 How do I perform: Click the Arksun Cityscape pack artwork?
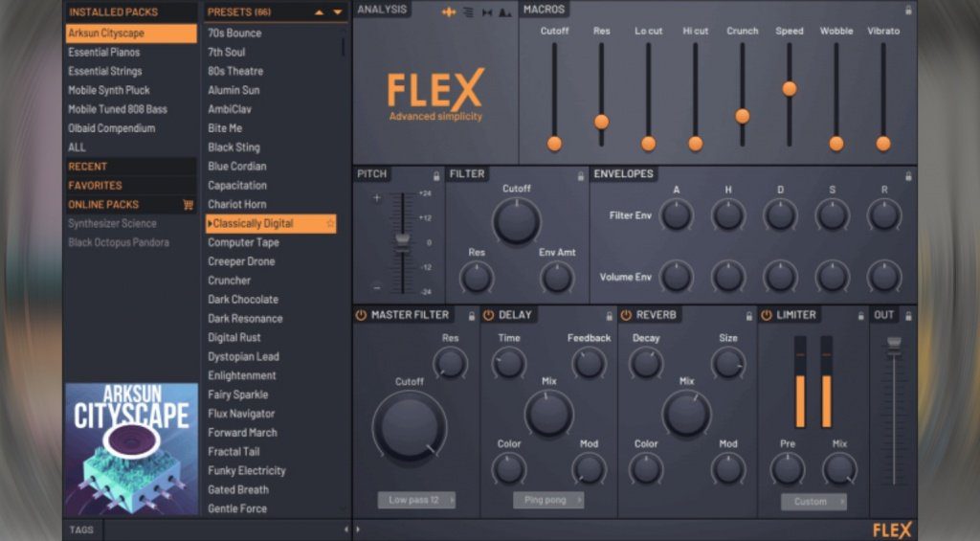[132, 448]
